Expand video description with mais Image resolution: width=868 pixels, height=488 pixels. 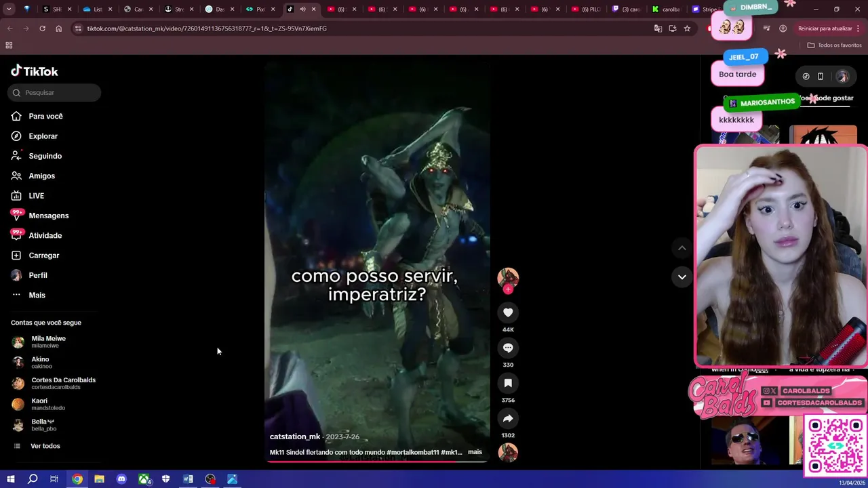click(x=475, y=452)
